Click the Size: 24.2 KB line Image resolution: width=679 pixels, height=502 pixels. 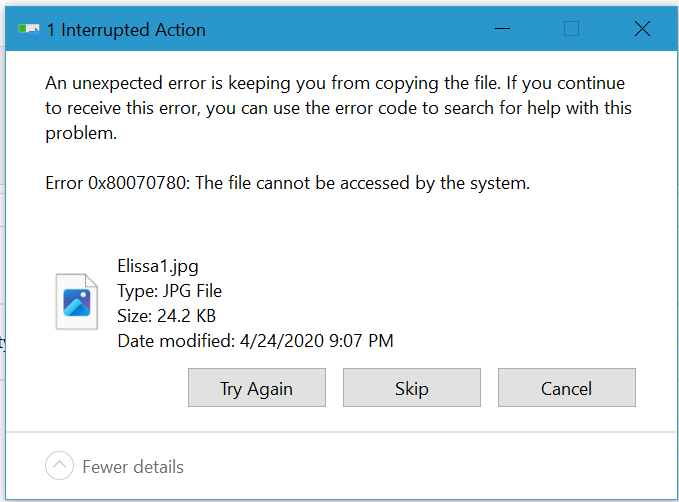tap(166, 316)
